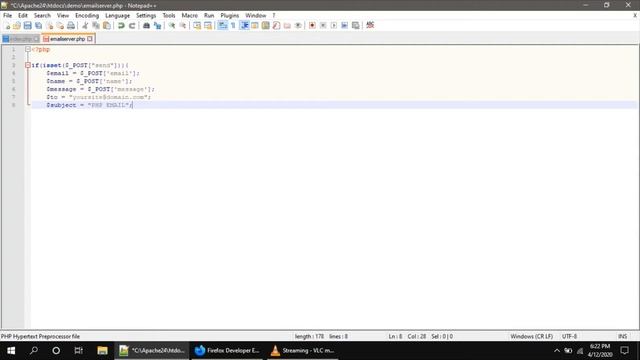Open Firefox Developer Edition from taskbar
The width and height of the screenshot is (640, 360).
click(x=228, y=351)
